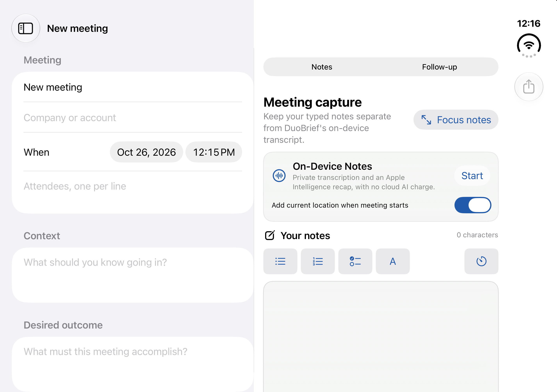
Task: Tap the 'Desired outcome' section label
Action: pyautogui.click(x=63, y=325)
